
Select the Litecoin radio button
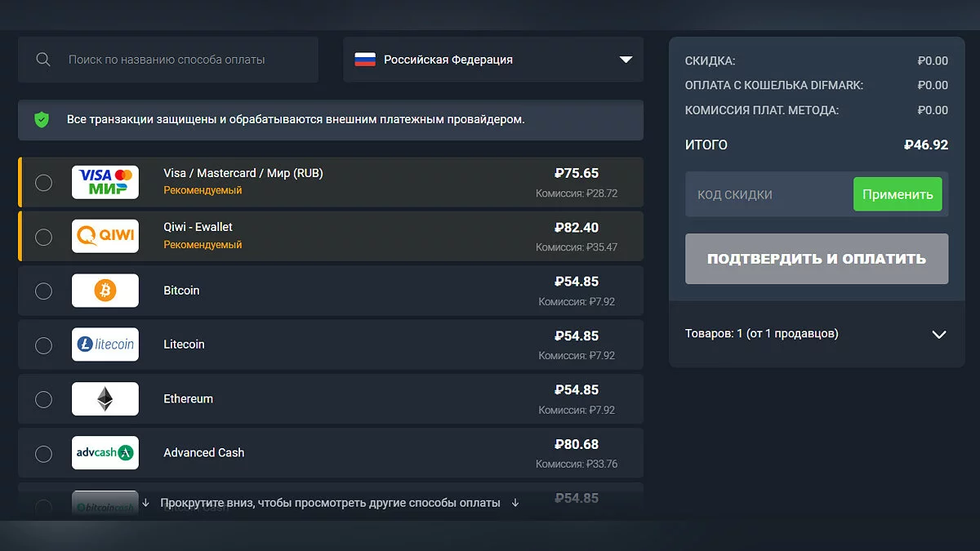coord(43,345)
